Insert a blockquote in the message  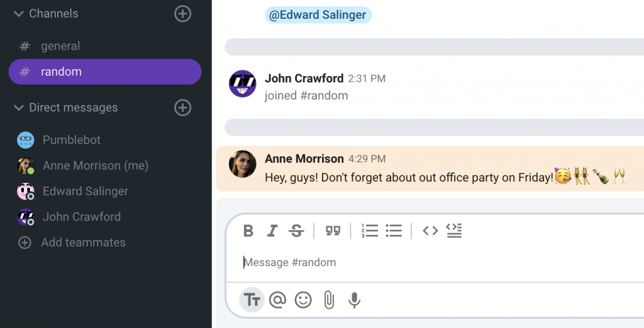pyautogui.click(x=333, y=231)
